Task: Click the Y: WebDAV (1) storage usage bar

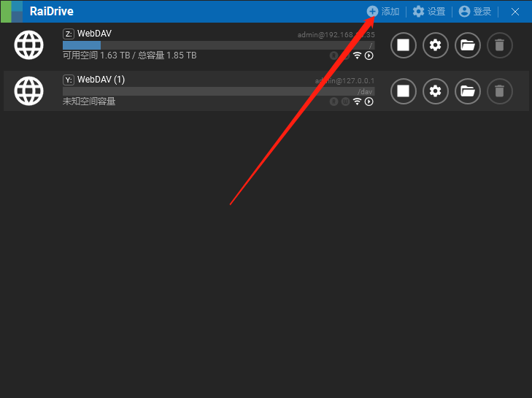Action: pos(218,91)
